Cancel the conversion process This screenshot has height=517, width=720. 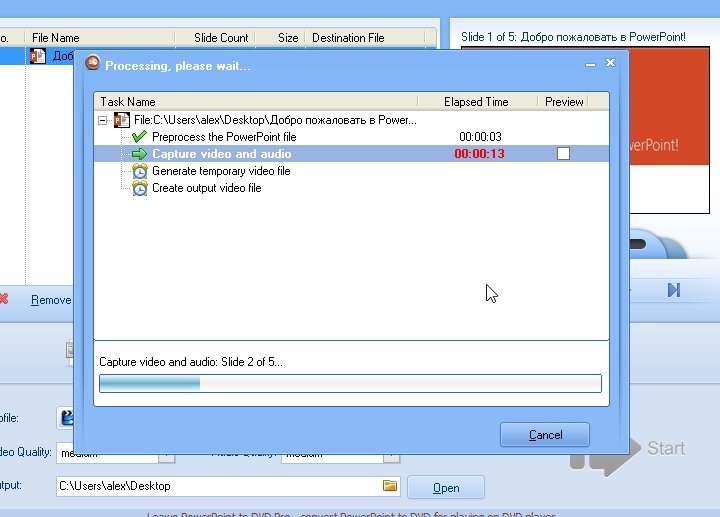click(545, 434)
